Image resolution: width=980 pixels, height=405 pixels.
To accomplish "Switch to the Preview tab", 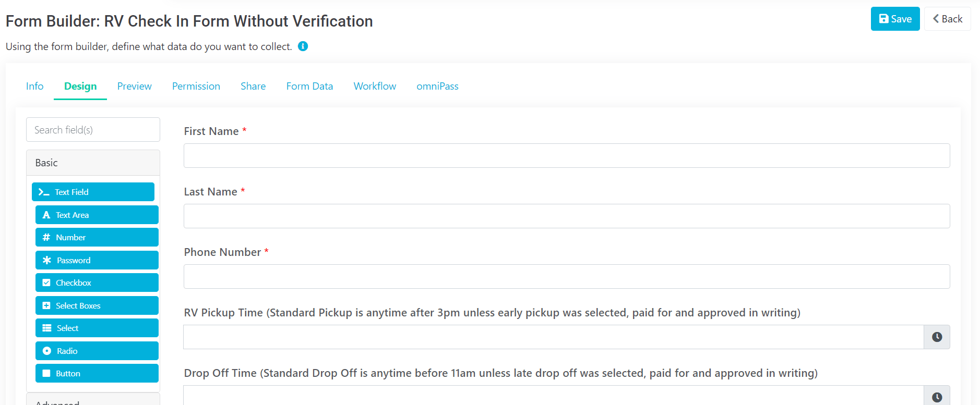I will [x=134, y=87].
